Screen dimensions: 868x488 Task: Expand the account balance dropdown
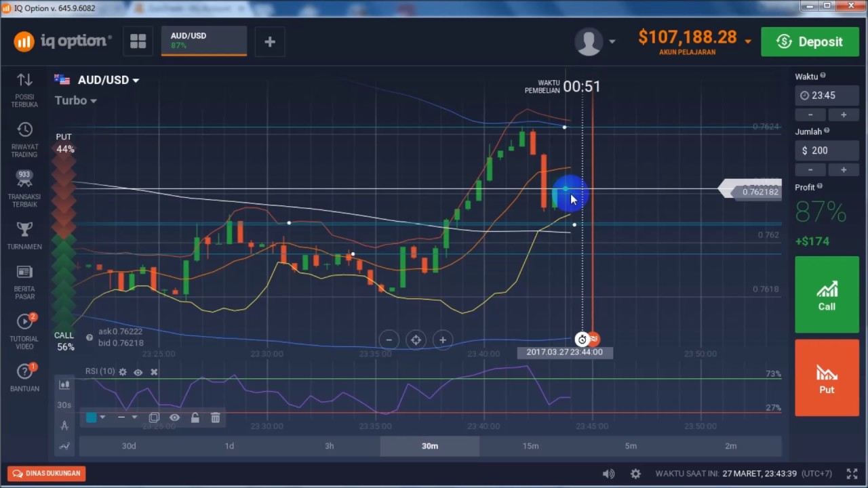748,41
